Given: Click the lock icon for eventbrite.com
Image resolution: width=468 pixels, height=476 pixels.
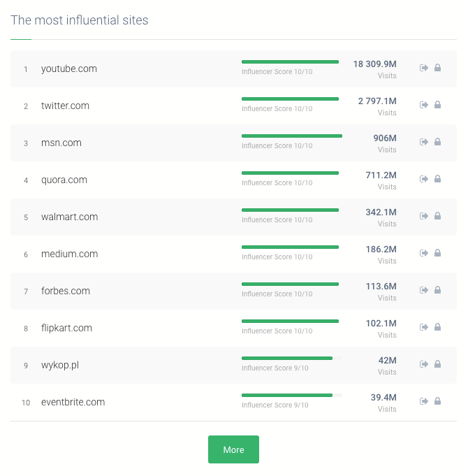Looking at the screenshot, I should [437, 401].
